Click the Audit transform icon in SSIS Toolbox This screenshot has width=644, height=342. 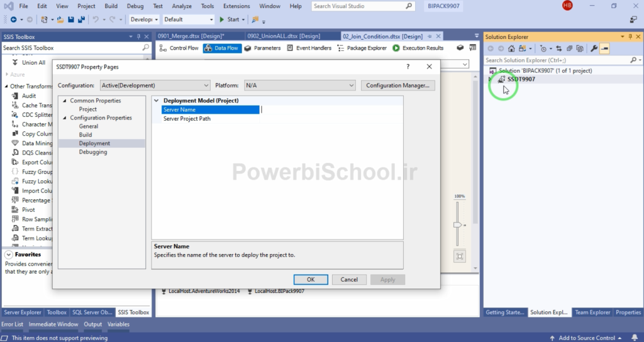click(16, 96)
